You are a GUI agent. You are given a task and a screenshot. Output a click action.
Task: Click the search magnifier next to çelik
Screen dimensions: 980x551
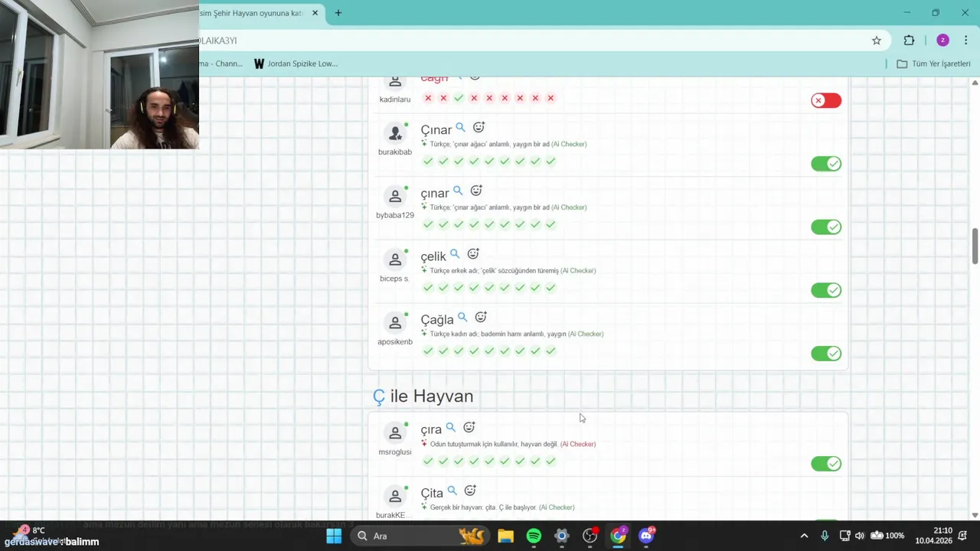pos(455,254)
